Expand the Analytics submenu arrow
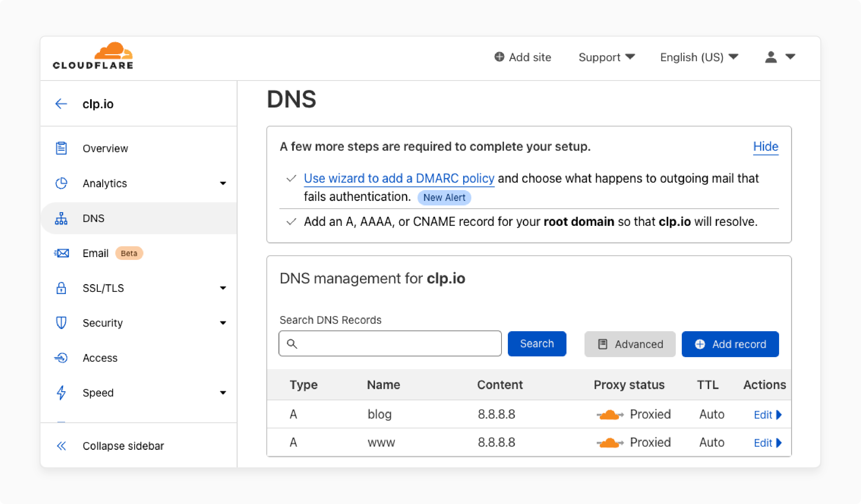Image resolution: width=861 pixels, height=504 pixels. pyautogui.click(x=223, y=183)
